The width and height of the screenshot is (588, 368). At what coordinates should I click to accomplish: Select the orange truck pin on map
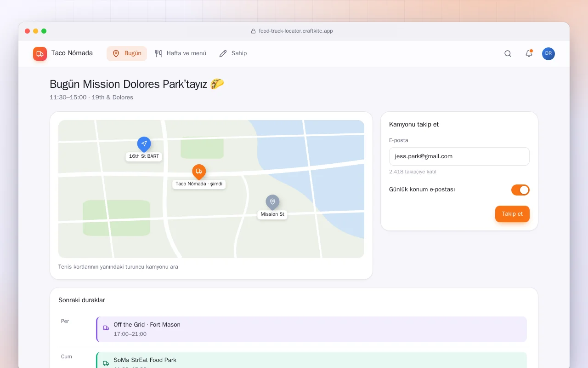click(x=199, y=172)
